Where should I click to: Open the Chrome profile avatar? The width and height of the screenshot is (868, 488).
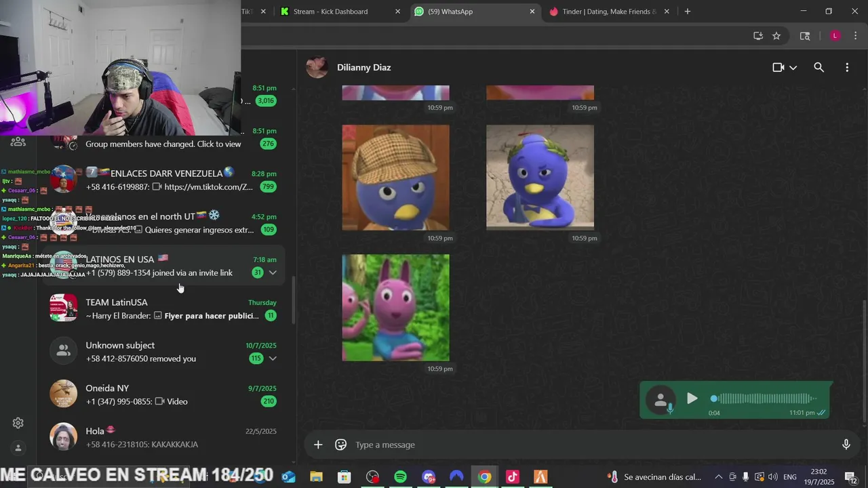[x=835, y=36]
